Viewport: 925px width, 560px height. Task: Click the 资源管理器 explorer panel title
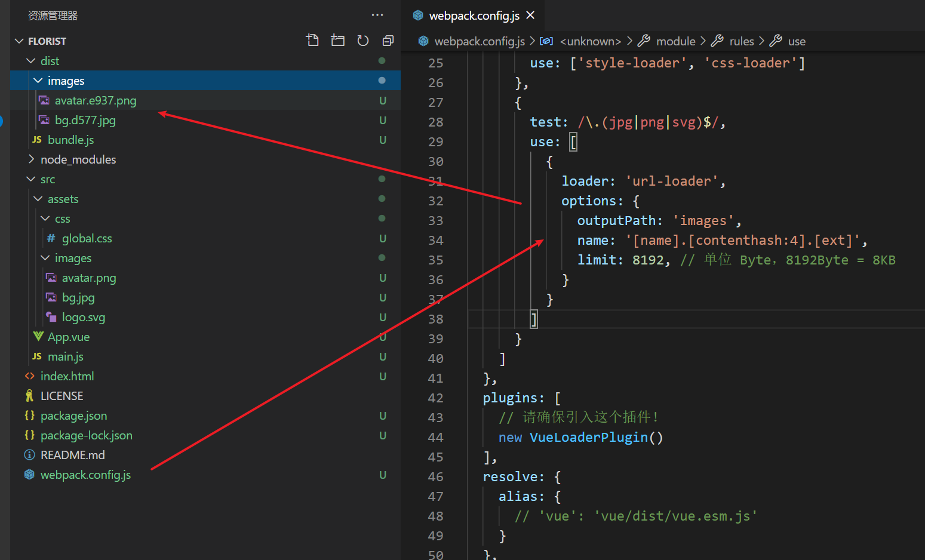[53, 16]
